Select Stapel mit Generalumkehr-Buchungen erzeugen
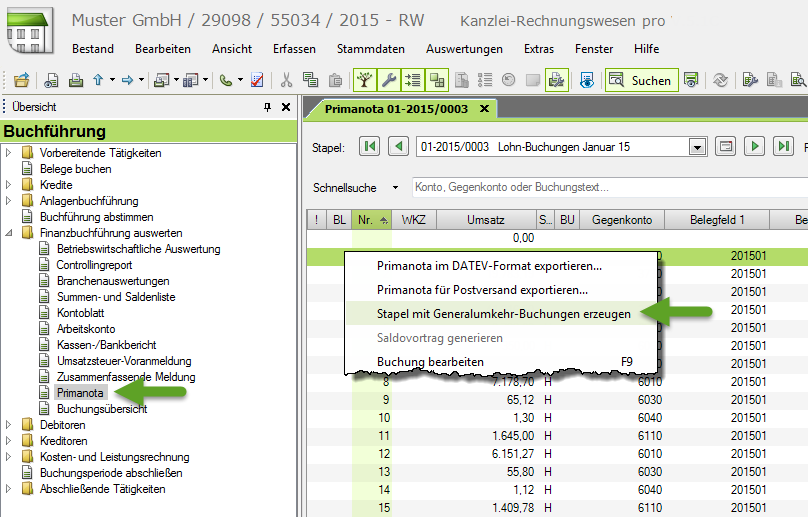 (x=503, y=314)
